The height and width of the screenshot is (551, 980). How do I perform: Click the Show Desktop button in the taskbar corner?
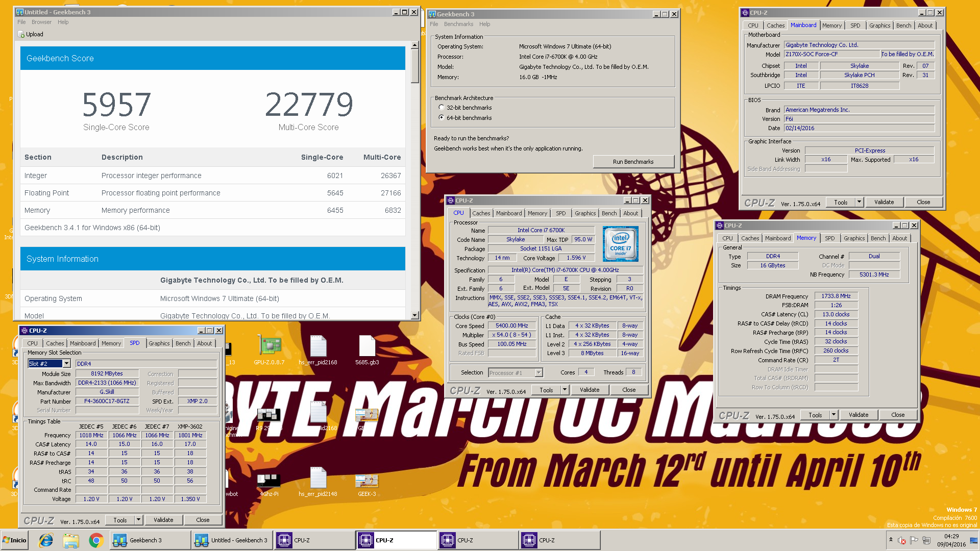(974, 540)
